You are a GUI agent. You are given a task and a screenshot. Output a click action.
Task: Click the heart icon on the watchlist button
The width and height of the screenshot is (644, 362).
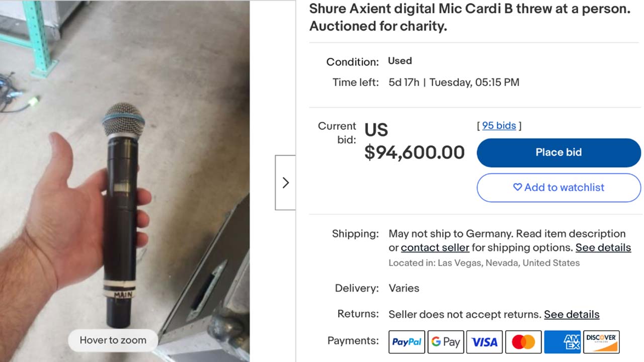click(517, 187)
